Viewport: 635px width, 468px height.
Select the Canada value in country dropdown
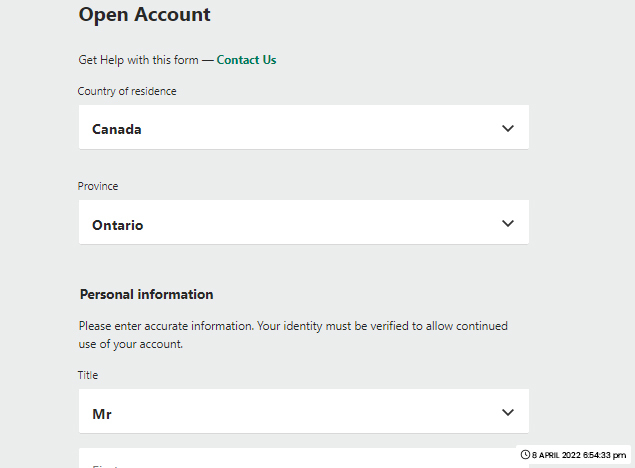pos(117,130)
